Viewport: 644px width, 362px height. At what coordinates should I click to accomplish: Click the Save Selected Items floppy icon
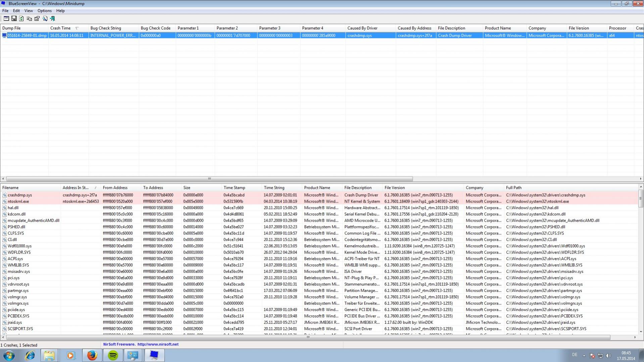click(x=14, y=18)
